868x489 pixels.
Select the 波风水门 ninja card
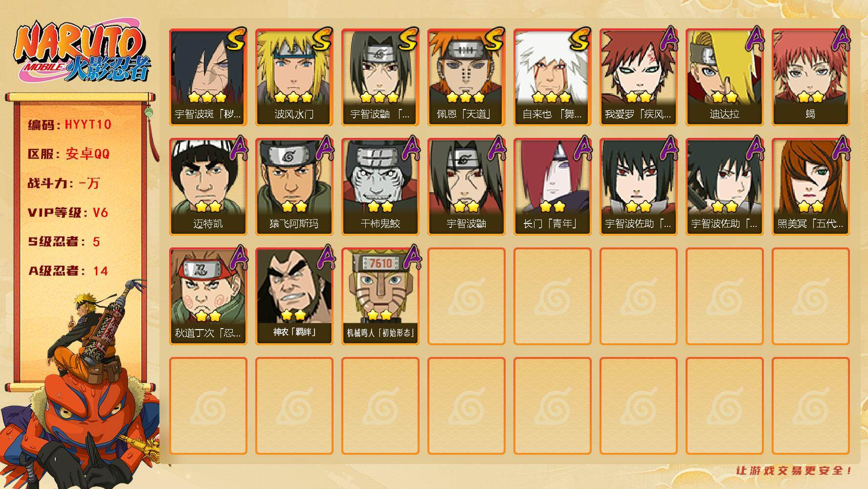click(294, 77)
